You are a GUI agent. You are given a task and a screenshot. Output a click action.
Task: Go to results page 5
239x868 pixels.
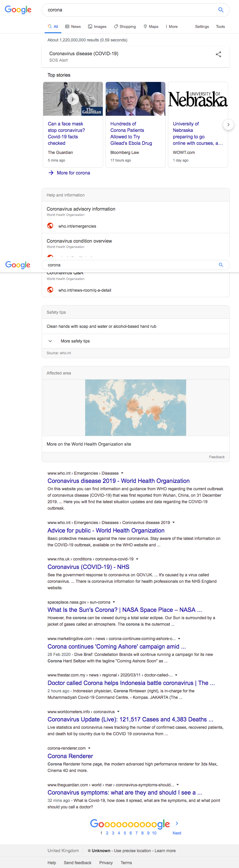[124, 833]
